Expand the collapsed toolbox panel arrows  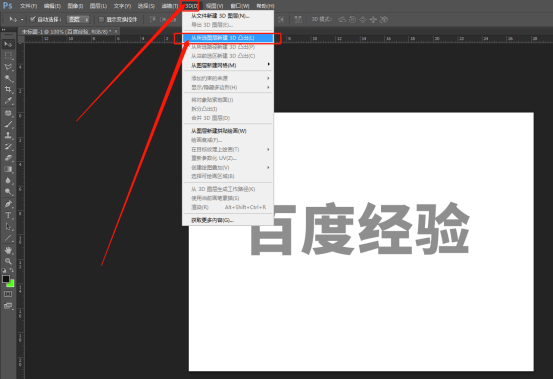(x=4, y=30)
